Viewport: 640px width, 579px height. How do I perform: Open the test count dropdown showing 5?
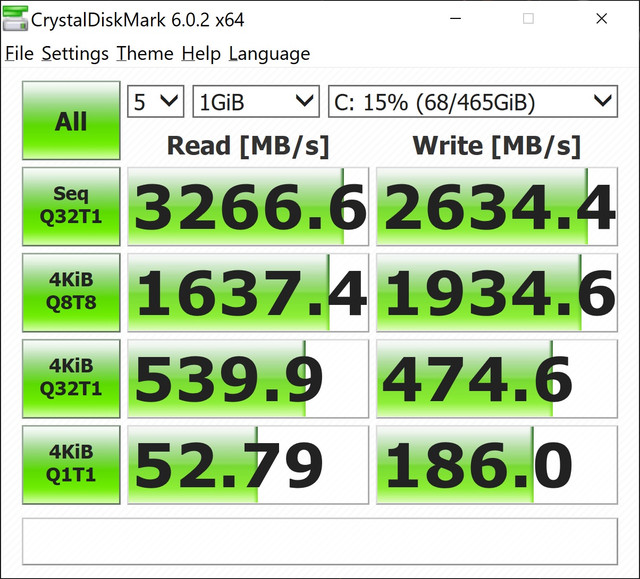tap(156, 102)
